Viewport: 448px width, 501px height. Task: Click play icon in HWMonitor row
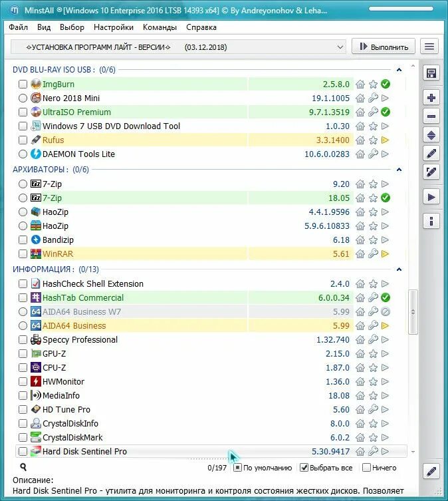point(385,381)
